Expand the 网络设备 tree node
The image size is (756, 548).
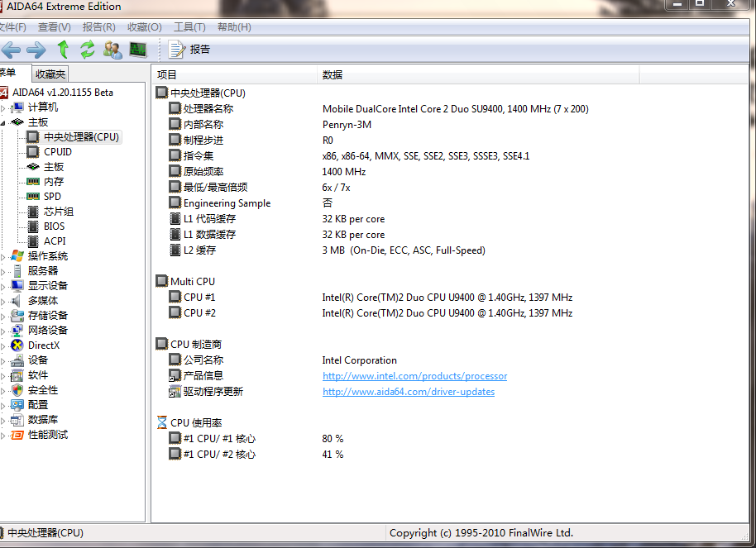point(2,331)
